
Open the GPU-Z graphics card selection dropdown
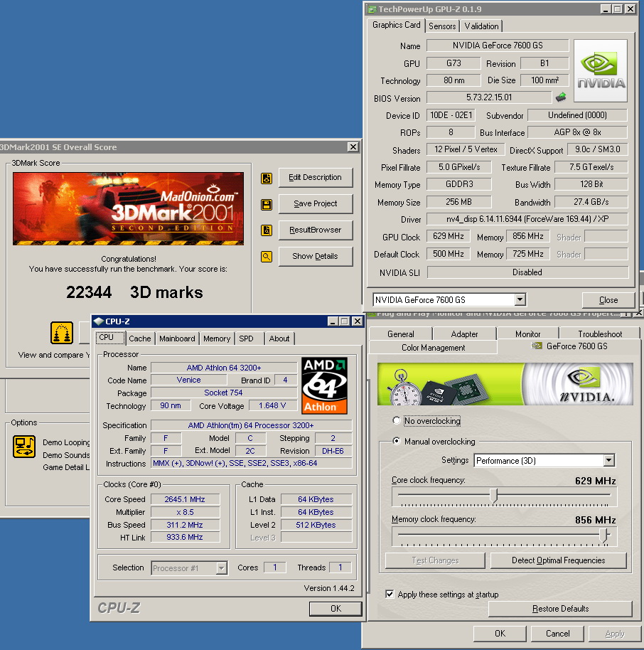click(x=520, y=299)
